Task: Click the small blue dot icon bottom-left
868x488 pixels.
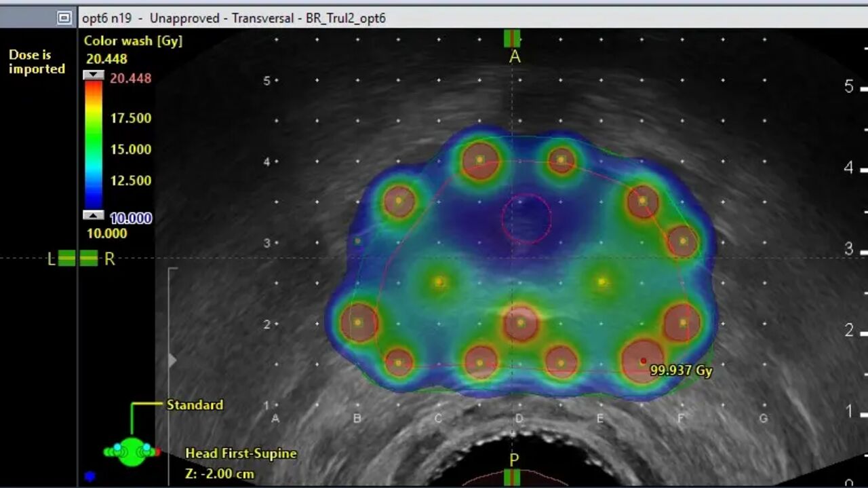Action: pos(90,476)
